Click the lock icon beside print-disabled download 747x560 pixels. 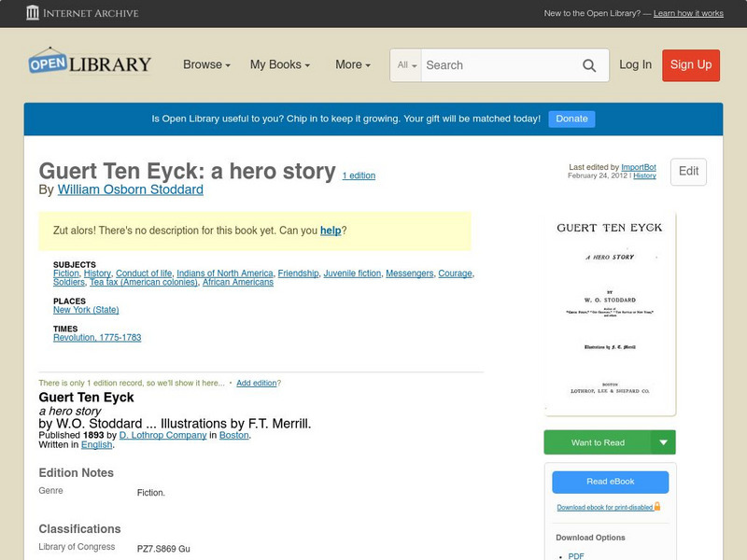tap(657, 506)
